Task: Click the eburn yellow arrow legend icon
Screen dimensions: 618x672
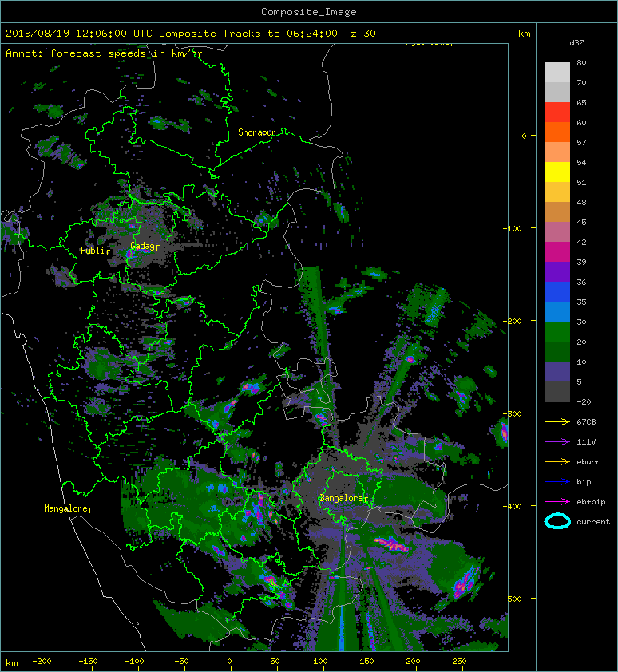Action: coord(557,461)
